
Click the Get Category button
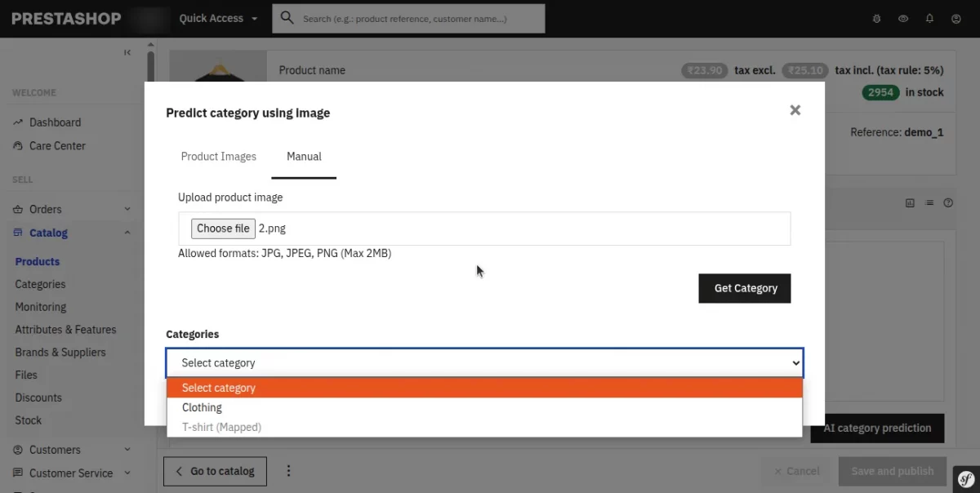click(744, 288)
